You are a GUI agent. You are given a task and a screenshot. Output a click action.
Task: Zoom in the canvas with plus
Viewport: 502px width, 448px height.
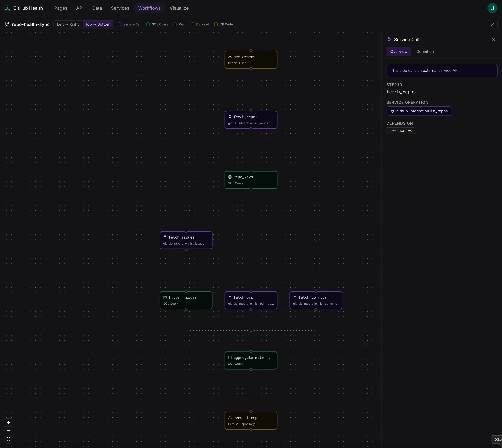point(8,423)
